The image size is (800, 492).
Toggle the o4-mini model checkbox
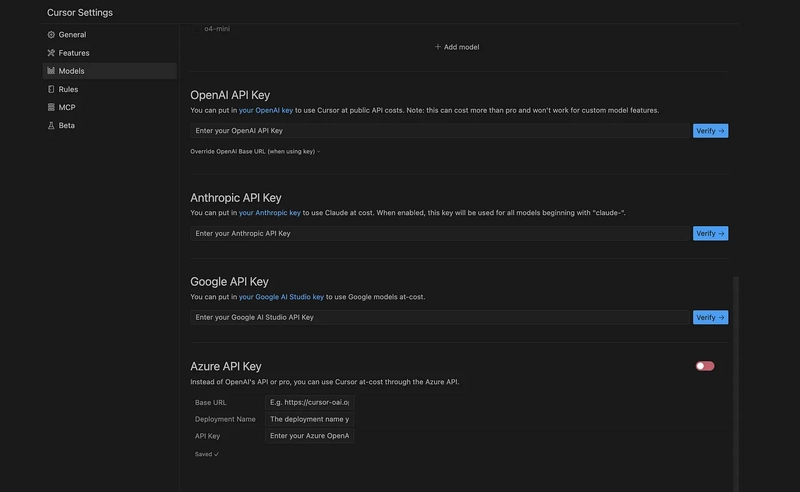[197, 29]
